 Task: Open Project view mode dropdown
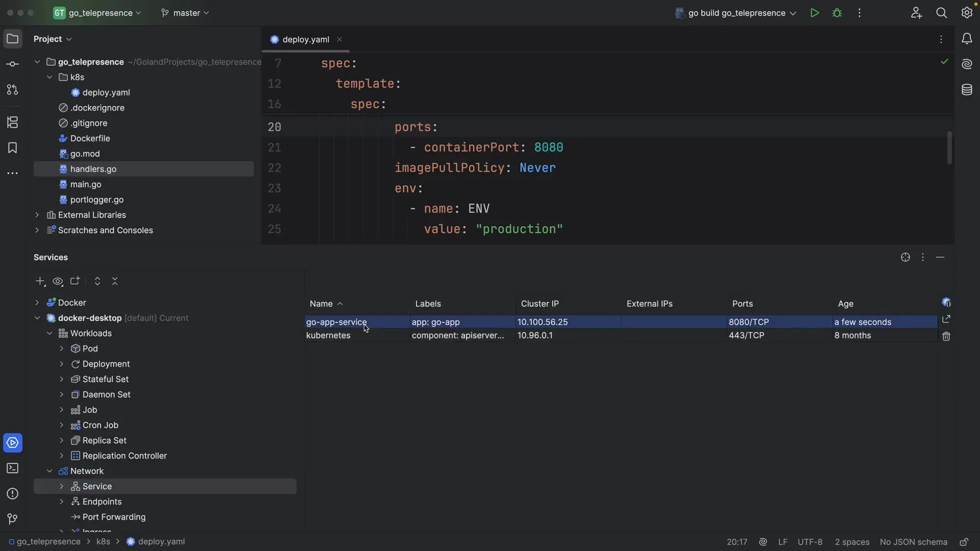(x=53, y=39)
